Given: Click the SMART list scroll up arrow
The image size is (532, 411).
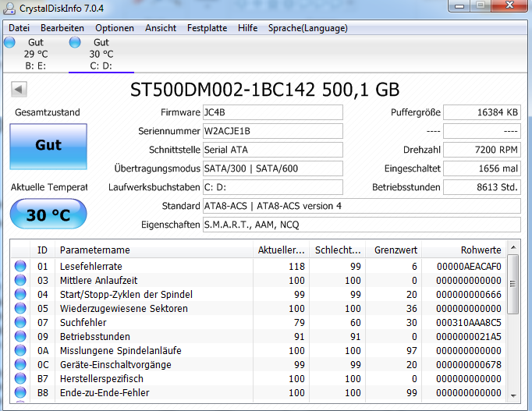Looking at the screenshot, I should point(513,247).
